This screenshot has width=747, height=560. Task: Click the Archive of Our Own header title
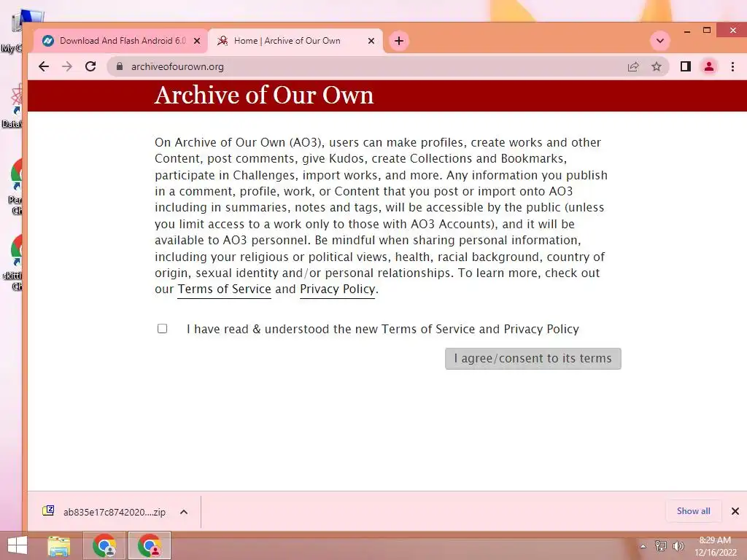[x=264, y=95]
